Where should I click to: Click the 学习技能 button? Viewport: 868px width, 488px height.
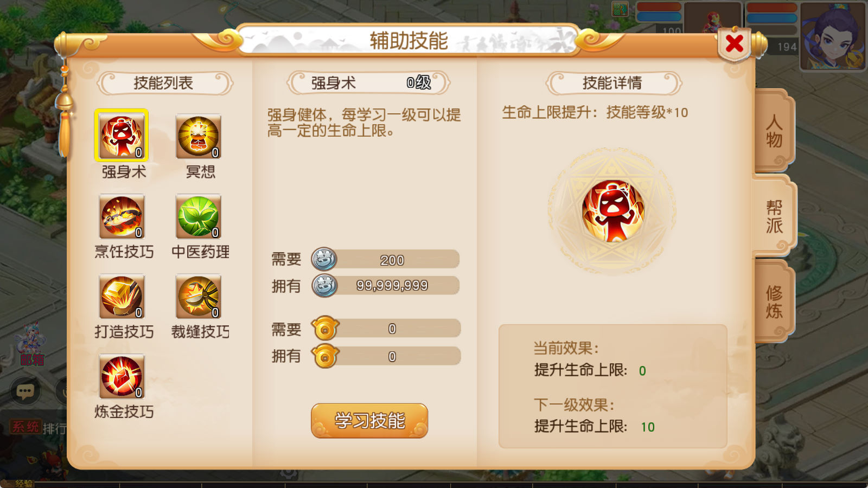[x=369, y=420]
